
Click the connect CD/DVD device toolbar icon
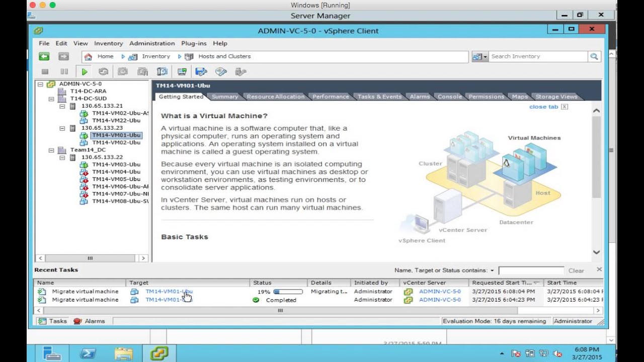point(221,72)
